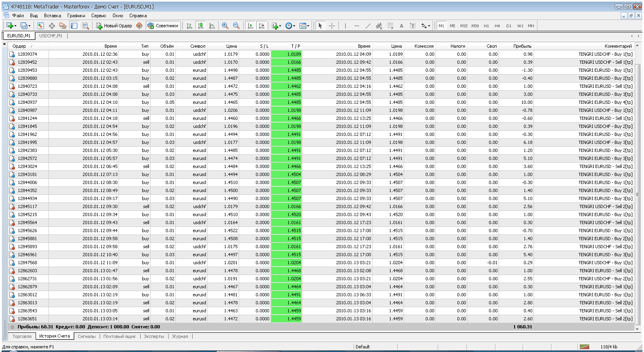Image resolution: width=644 pixels, height=352 pixels.
Task: Open the Сервис menu
Action: 99,16
